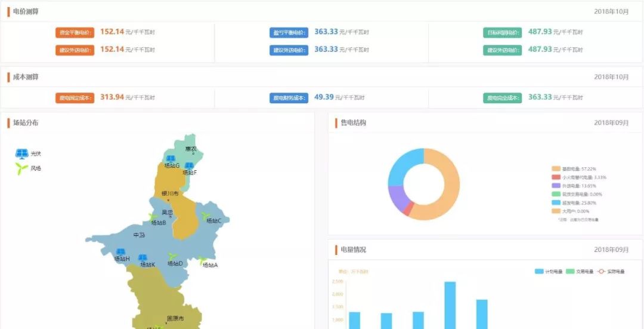
Task: Select the solar station 场站F on map
Action: point(189,165)
